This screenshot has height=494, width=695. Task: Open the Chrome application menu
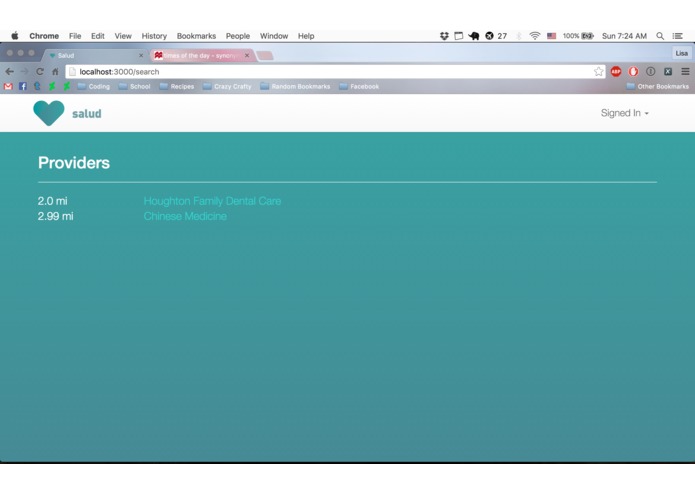(44, 36)
